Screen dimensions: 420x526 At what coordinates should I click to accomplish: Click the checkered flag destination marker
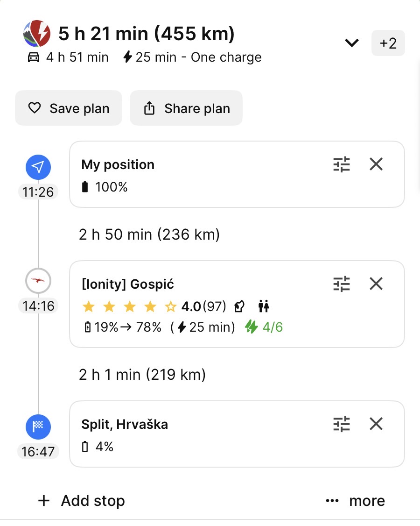(x=38, y=427)
